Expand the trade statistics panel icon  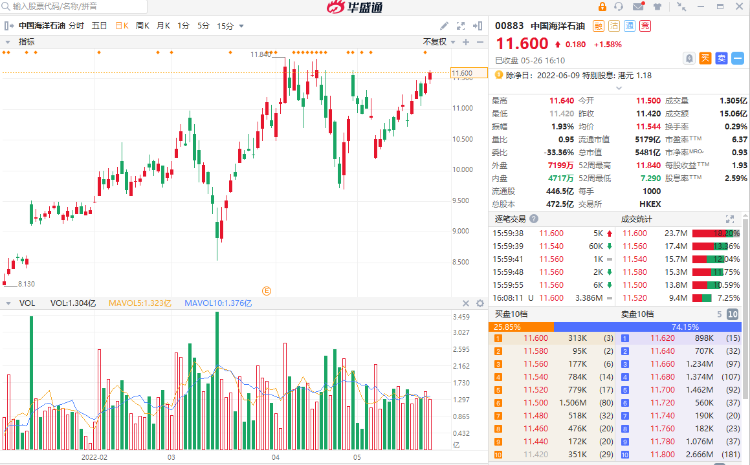tap(730, 219)
